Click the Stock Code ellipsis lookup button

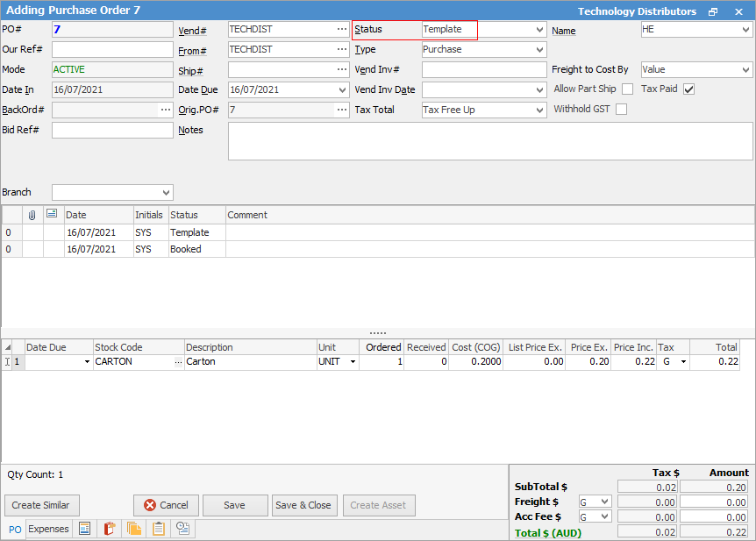point(178,362)
